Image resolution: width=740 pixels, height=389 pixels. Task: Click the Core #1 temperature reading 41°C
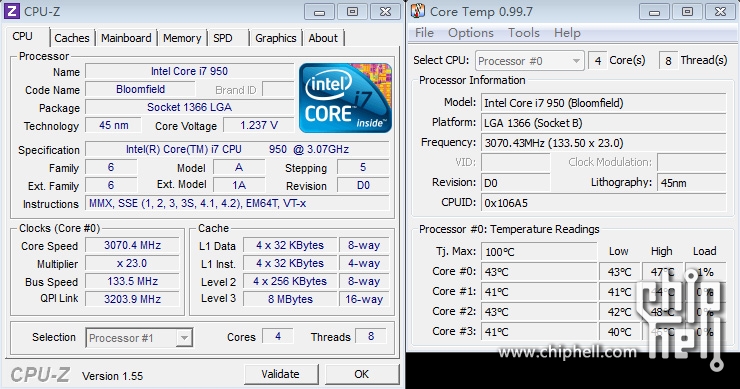[539, 292]
